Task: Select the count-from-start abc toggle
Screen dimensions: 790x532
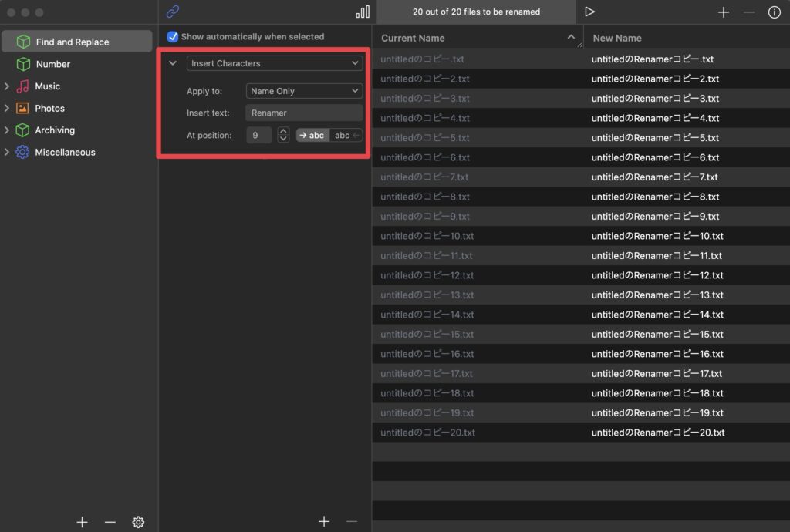Action: [x=312, y=135]
